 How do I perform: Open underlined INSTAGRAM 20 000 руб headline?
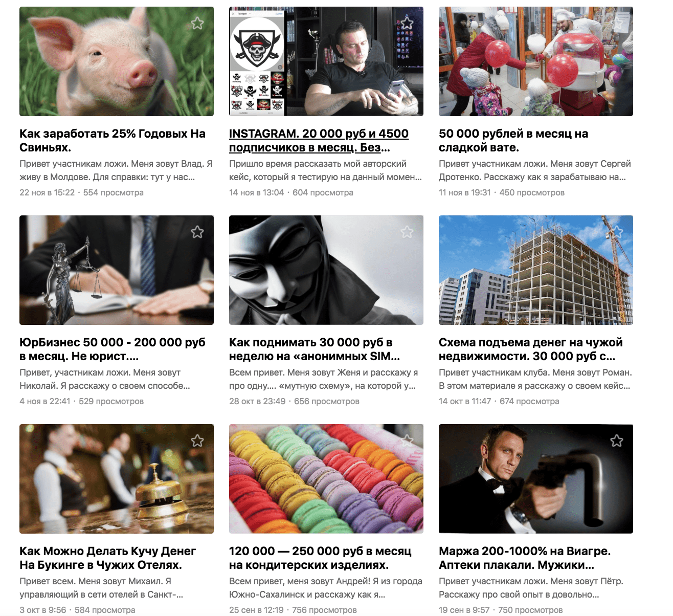pos(319,141)
